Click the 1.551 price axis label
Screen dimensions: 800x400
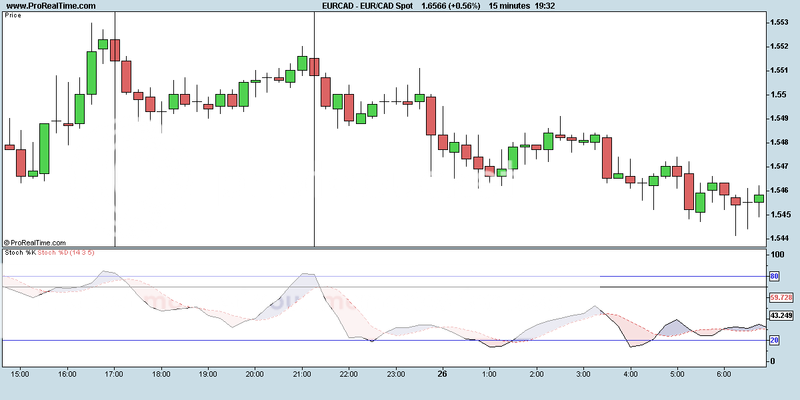tap(779, 70)
